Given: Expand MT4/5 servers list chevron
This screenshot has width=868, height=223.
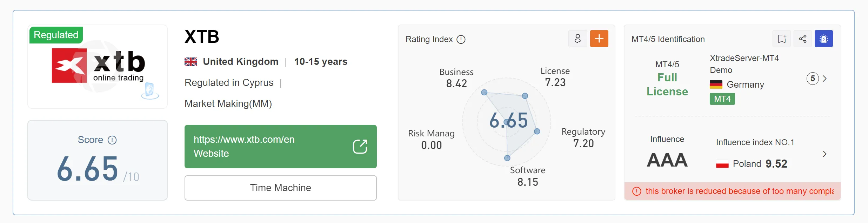Looking at the screenshot, I should (x=825, y=79).
